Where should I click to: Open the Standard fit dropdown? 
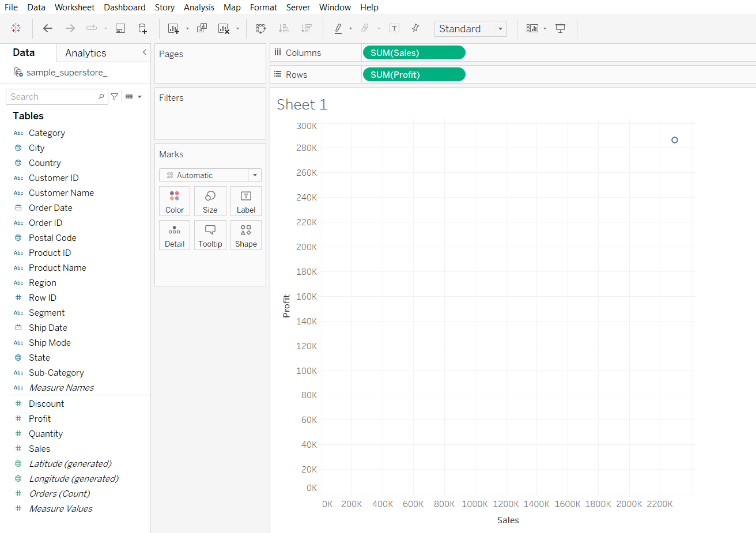[x=500, y=29]
